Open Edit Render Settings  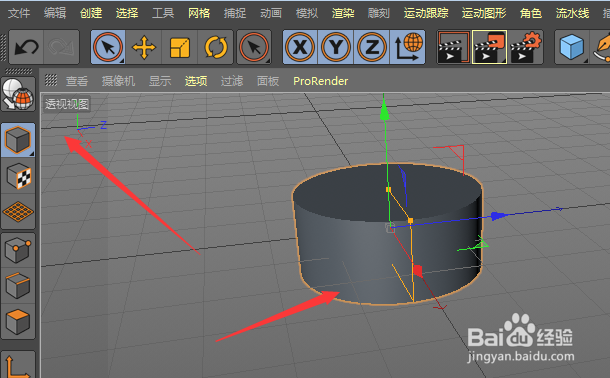[525, 47]
